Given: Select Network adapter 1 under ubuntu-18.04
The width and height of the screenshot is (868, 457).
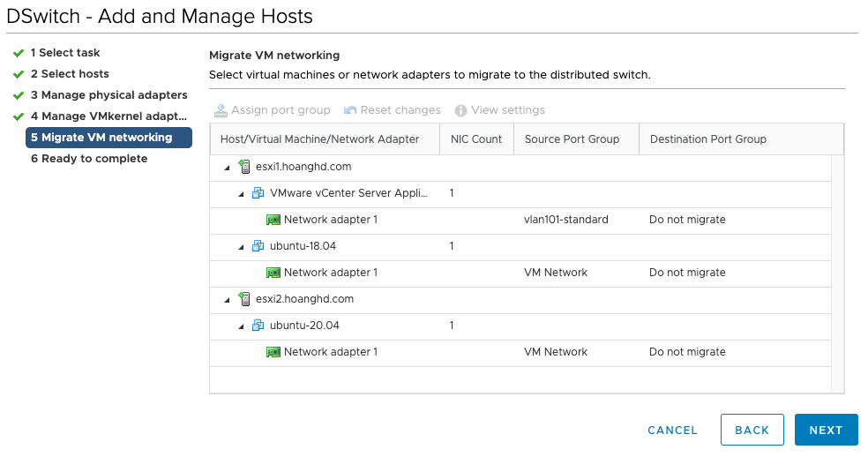Looking at the screenshot, I should 331,273.
